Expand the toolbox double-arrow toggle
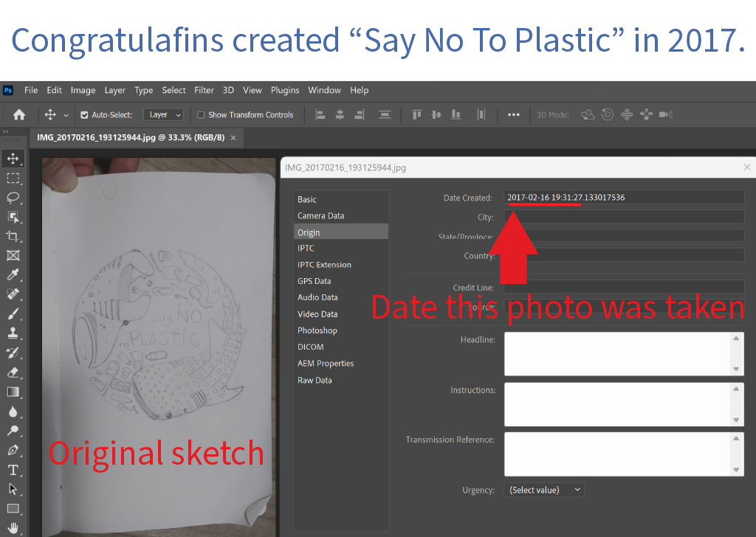 pos(5,131)
